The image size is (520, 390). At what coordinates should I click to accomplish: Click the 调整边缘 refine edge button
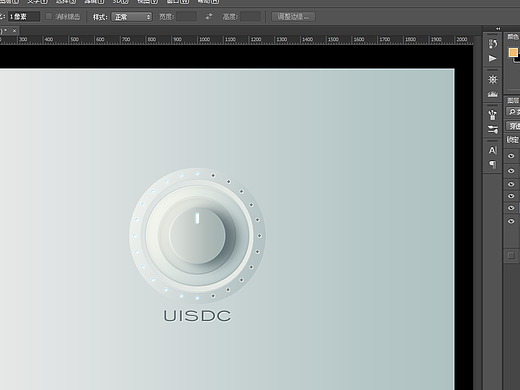pyautogui.click(x=293, y=17)
